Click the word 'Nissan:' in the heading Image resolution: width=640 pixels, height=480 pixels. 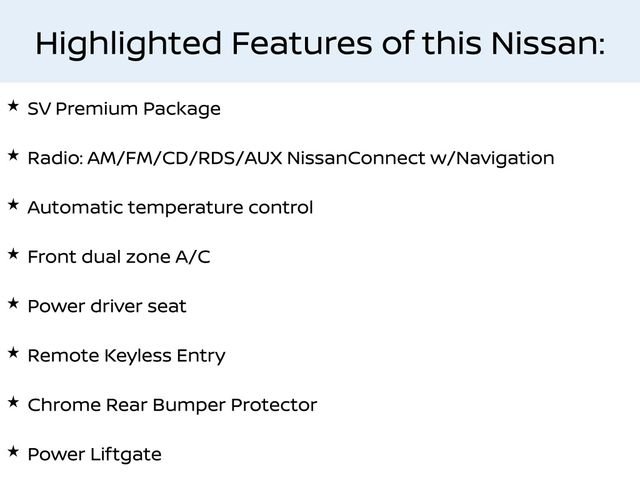tap(545, 44)
